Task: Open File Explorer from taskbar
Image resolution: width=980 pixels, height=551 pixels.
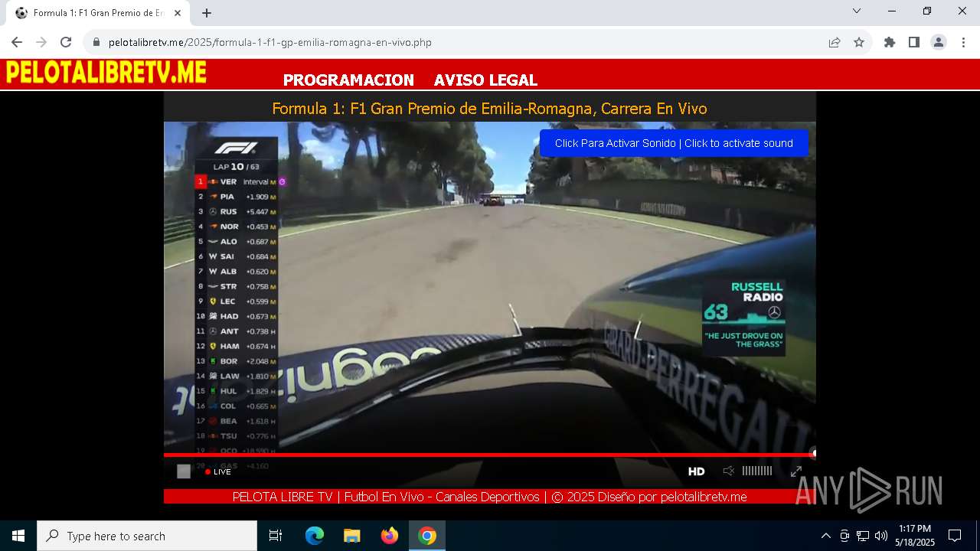Action: (351, 536)
